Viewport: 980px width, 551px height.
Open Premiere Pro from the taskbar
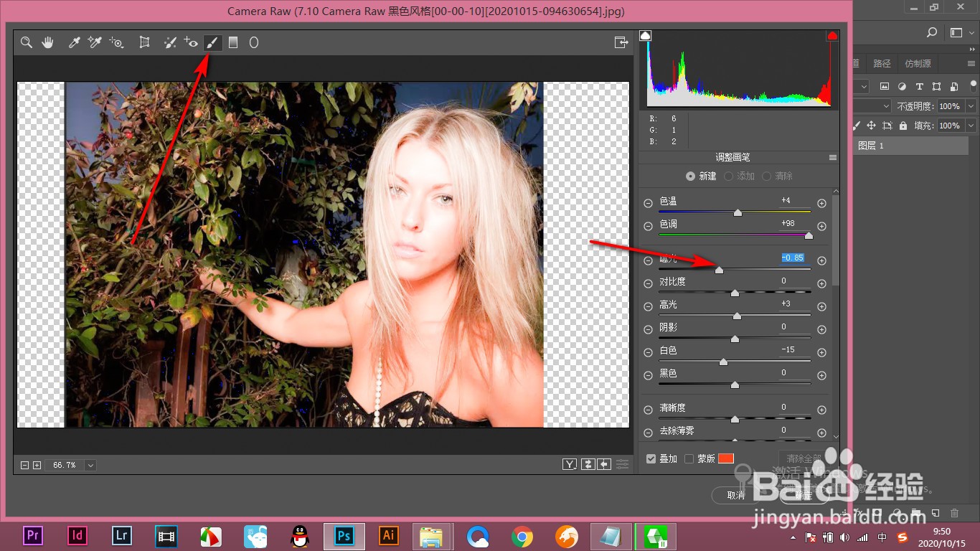[32, 536]
